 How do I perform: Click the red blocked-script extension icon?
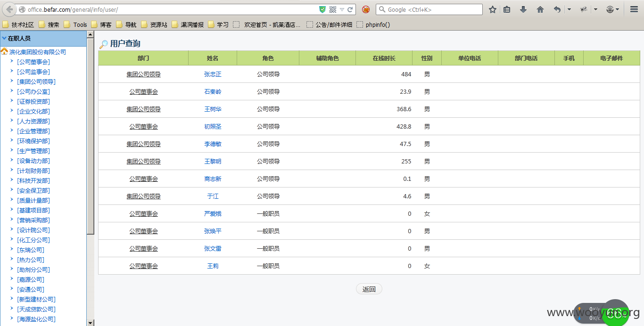tap(366, 9)
